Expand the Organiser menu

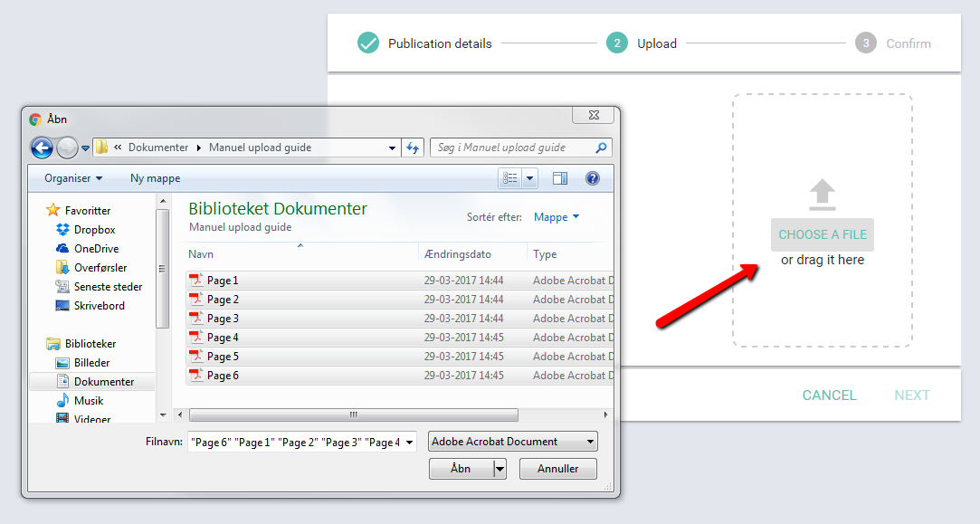pos(73,178)
